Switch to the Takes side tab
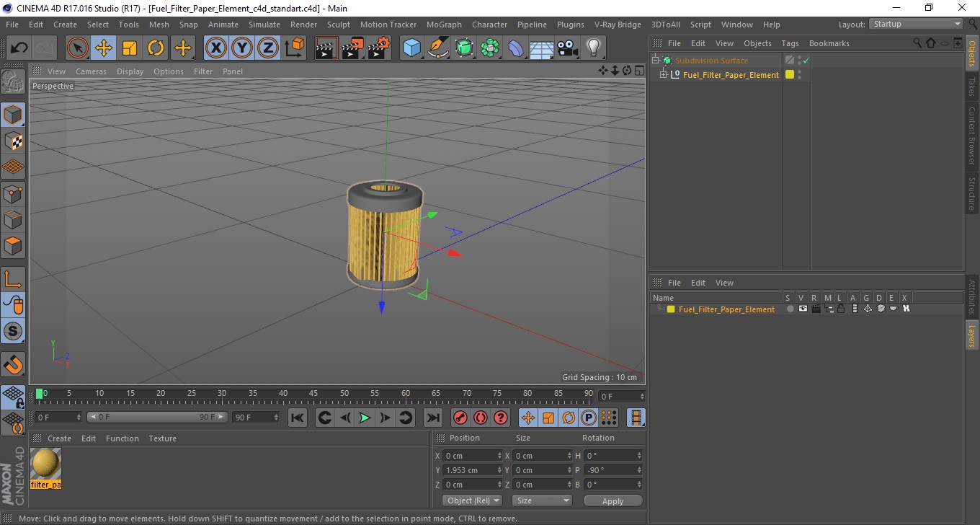 tap(971, 87)
